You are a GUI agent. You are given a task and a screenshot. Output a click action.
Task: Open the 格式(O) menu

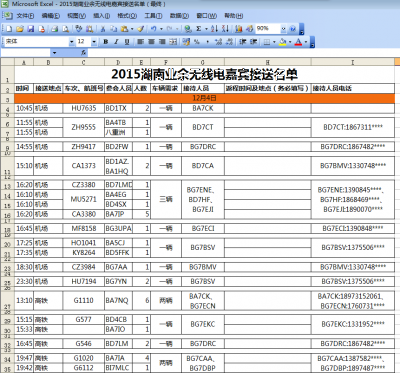pyautogui.click(x=127, y=16)
